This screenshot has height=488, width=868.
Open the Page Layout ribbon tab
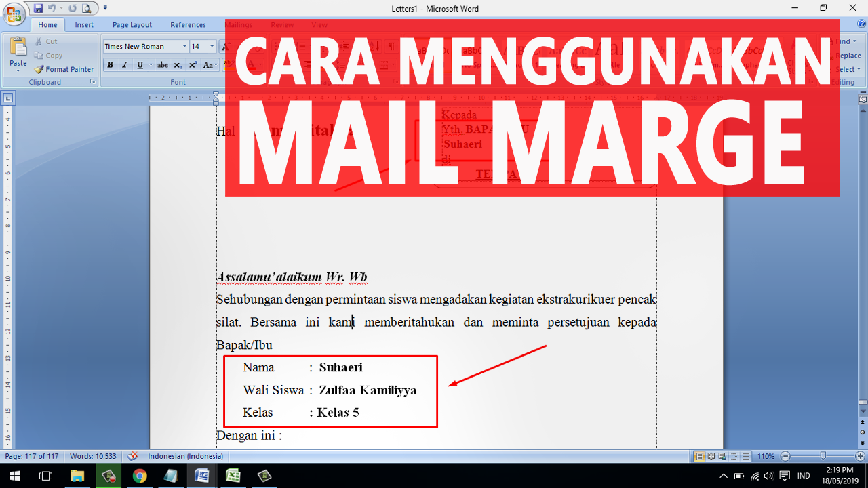pyautogui.click(x=132, y=24)
